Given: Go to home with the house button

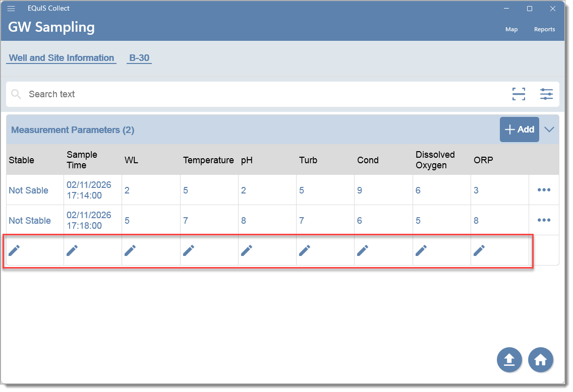Looking at the screenshot, I should tap(541, 360).
